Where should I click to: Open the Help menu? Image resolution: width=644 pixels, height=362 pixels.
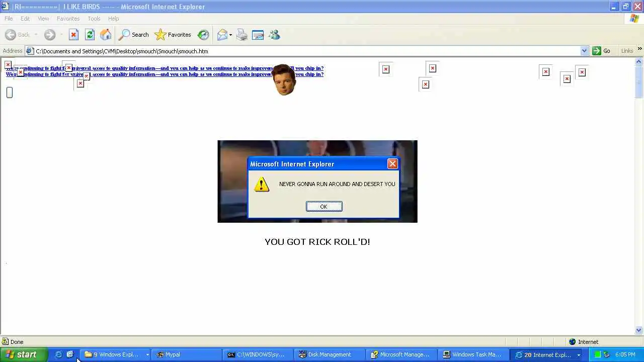tap(113, 19)
